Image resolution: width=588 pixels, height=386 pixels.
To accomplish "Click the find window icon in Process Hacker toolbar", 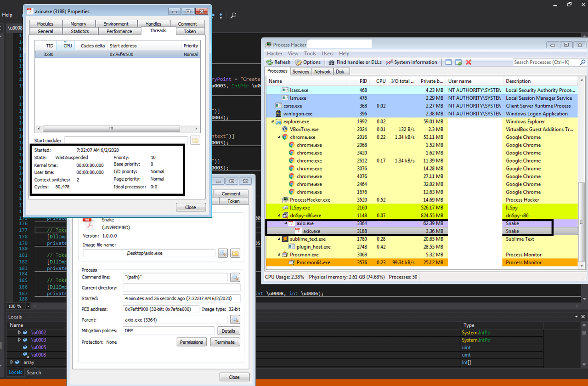I will (x=449, y=62).
